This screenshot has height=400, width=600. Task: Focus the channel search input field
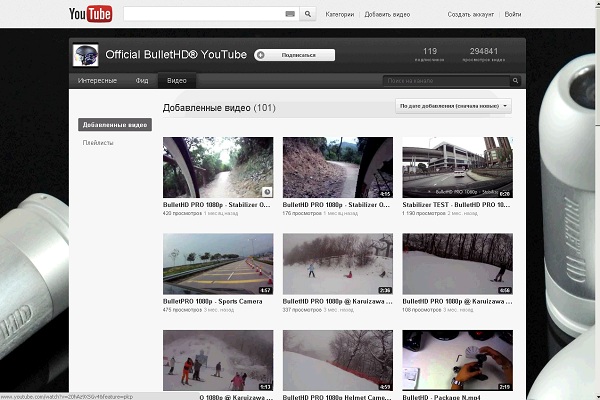click(447, 81)
